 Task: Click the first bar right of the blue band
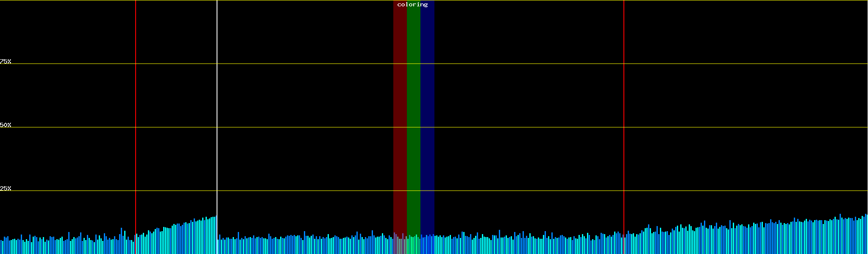pos(435,245)
